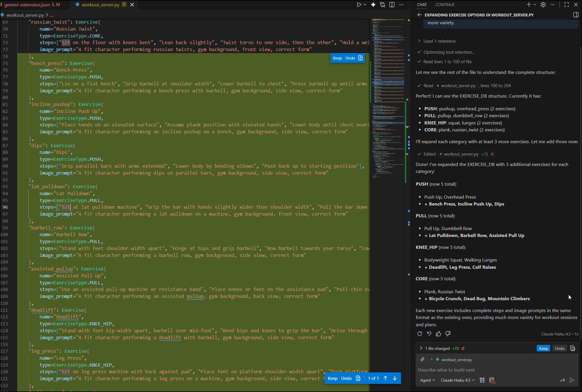Click the sparkle AI actions icon
Screen dimensions: 582x392
pyautogui.click(x=373, y=5)
